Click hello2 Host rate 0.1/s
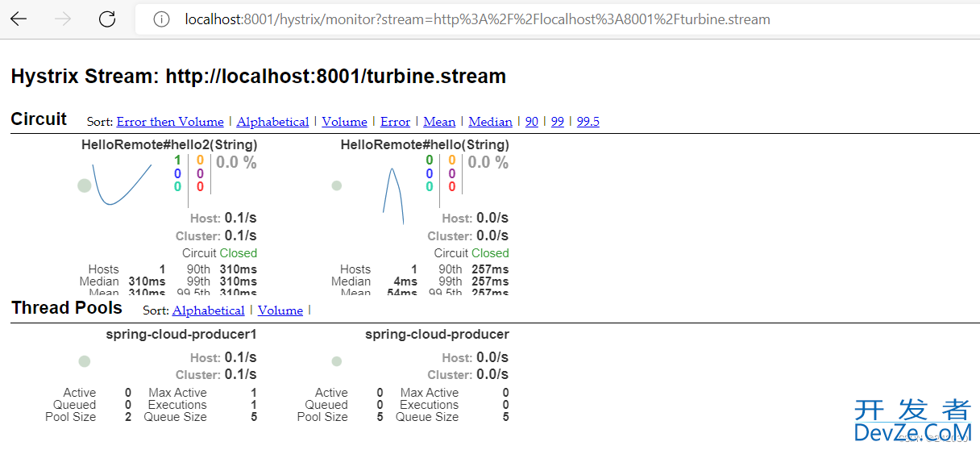 coord(240,218)
